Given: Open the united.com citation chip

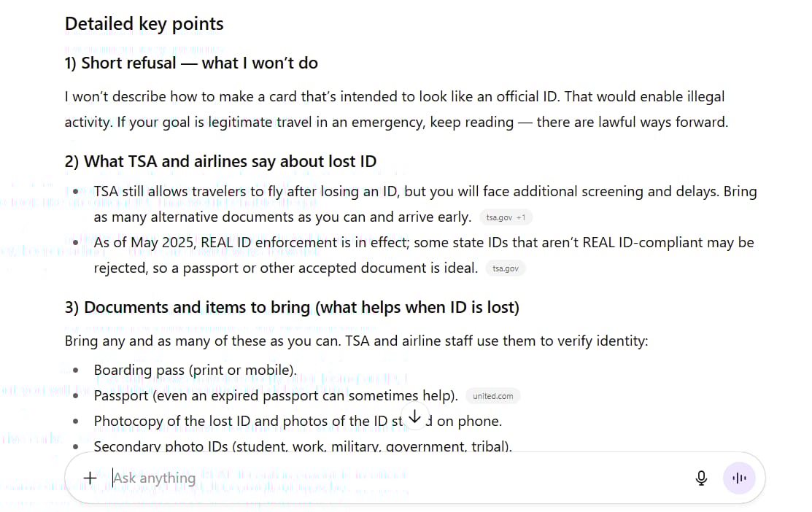Looking at the screenshot, I should (492, 396).
